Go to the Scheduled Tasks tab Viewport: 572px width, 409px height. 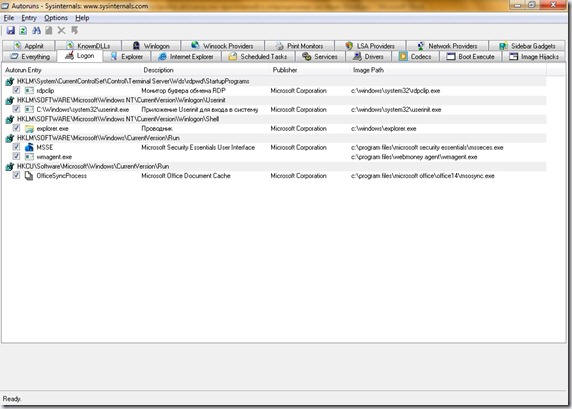tap(258, 57)
